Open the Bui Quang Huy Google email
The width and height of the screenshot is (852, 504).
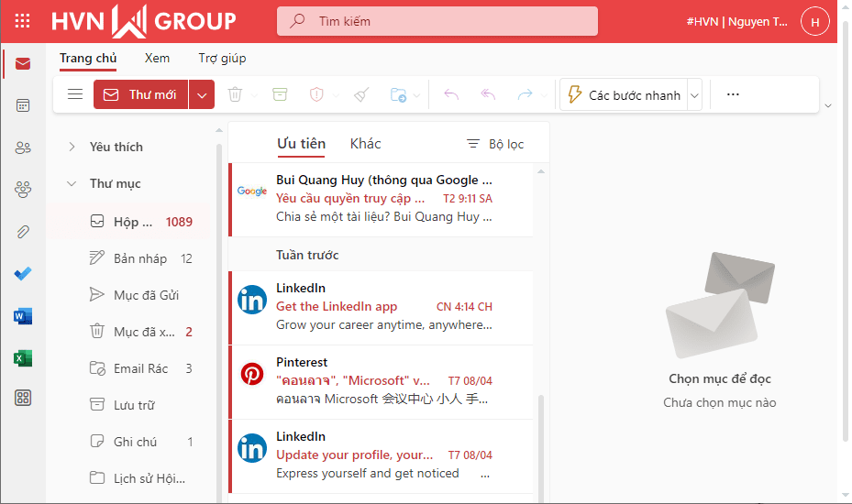pyautogui.click(x=381, y=200)
